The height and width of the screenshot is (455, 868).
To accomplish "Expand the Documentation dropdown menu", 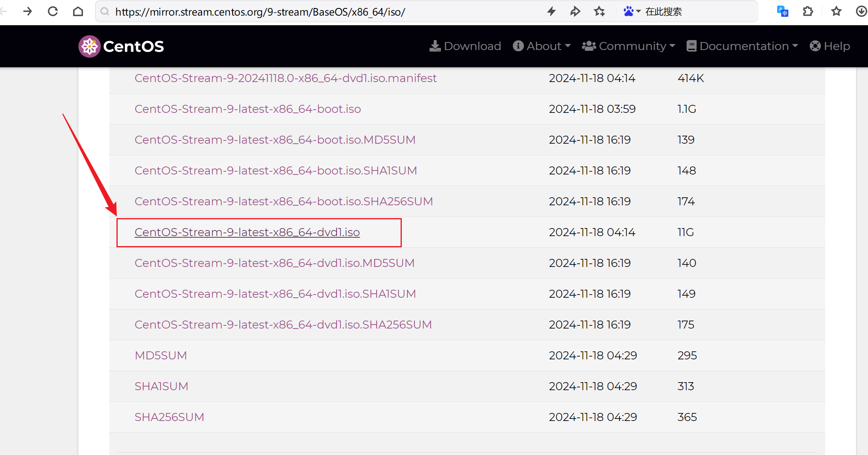I will [x=742, y=46].
